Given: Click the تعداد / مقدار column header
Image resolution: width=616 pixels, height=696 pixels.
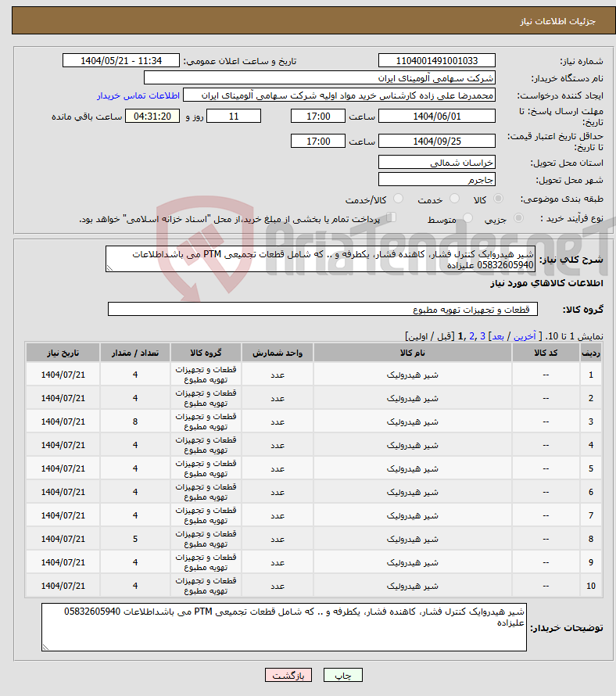Looking at the screenshot, I should pyautogui.click(x=135, y=353).
